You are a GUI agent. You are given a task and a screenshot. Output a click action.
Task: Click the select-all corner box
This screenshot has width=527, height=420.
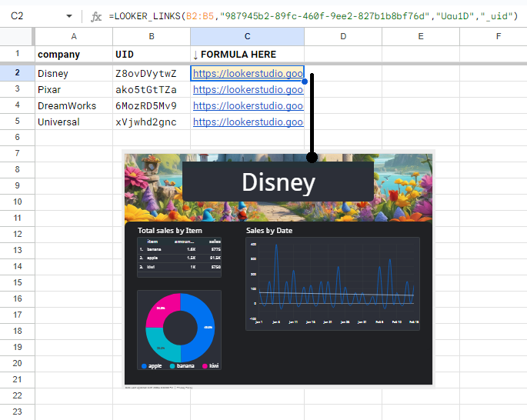point(17,36)
